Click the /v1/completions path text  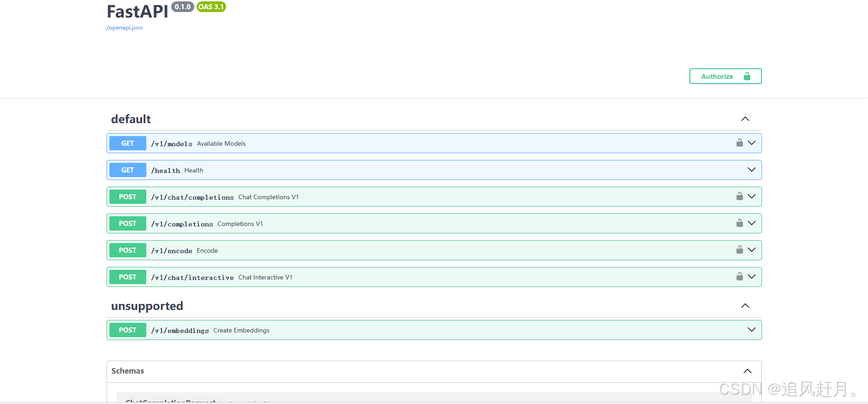182,224
